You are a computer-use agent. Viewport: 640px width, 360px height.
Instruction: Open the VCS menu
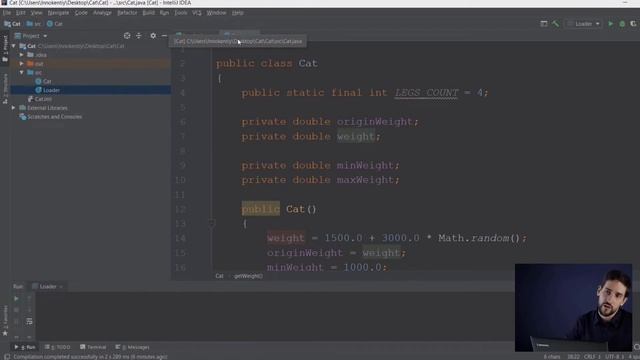click(x=196, y=13)
